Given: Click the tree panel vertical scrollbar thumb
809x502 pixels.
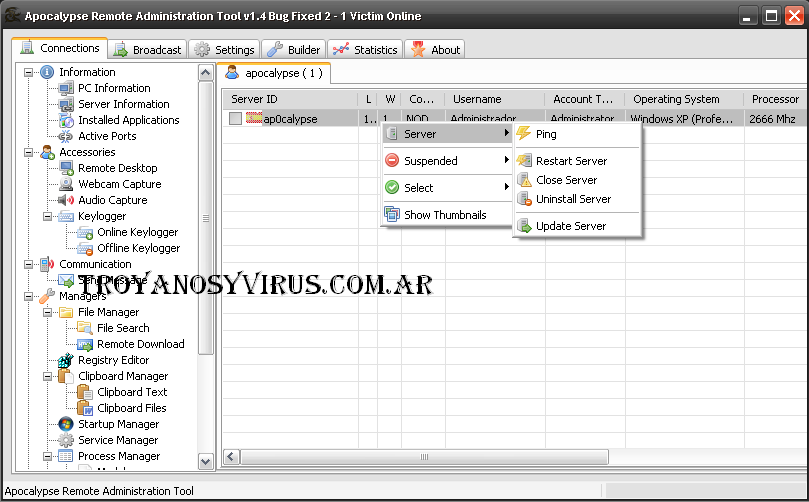Looking at the screenshot, I should pos(206,218).
